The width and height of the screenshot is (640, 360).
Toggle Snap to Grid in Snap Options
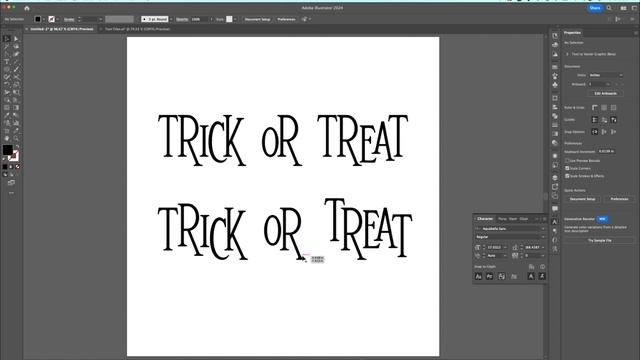tap(613, 132)
